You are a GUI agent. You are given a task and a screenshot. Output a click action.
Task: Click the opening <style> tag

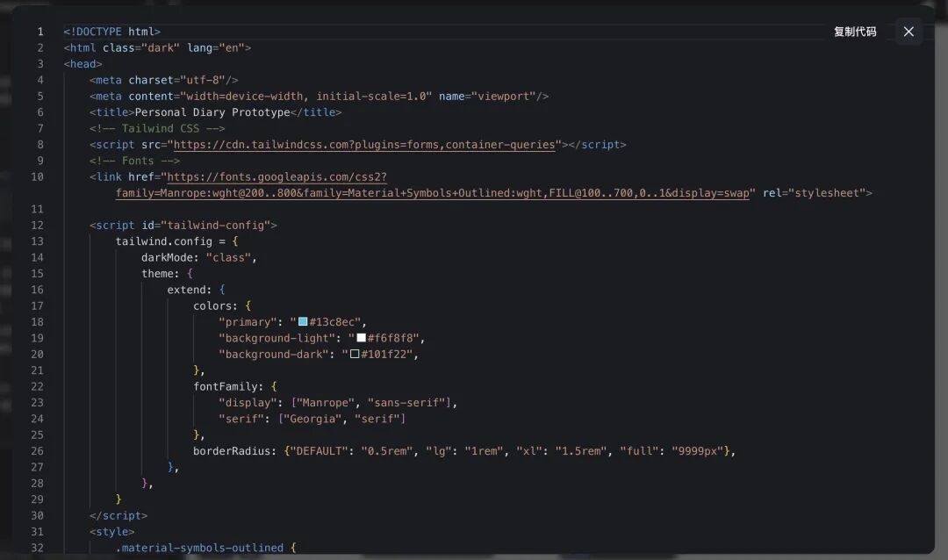click(x=111, y=532)
